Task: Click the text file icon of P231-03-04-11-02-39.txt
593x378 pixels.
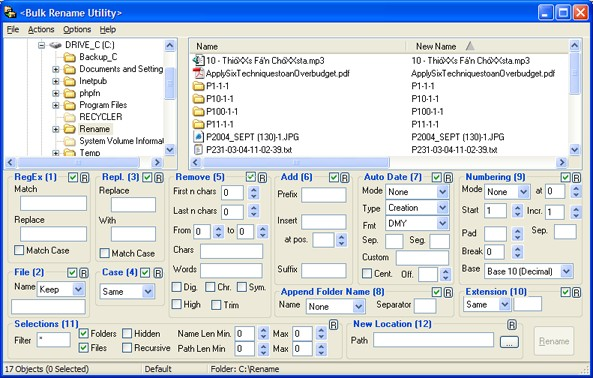Action: click(198, 150)
